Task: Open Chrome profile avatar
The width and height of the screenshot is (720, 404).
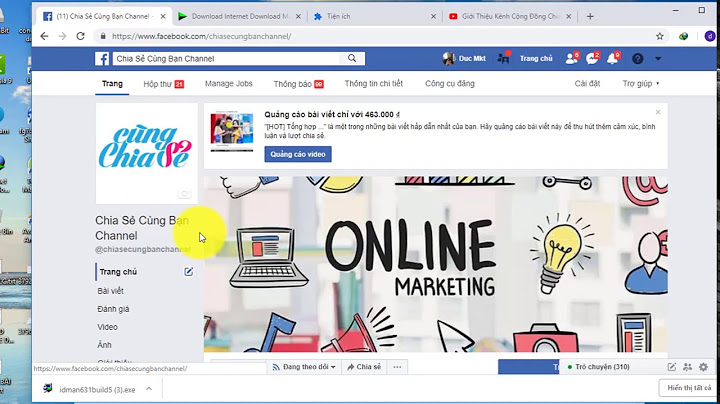Action: click(x=710, y=36)
